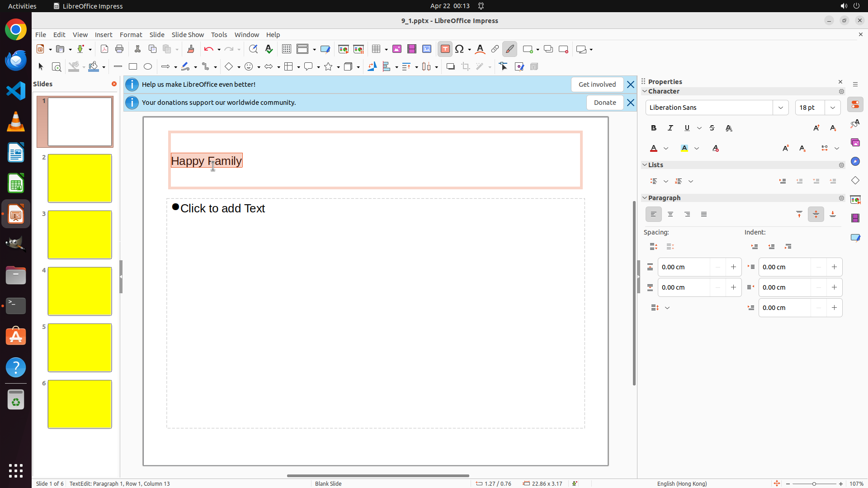Click the Get involved button
Screen dimensions: 868x488
[597, 84]
